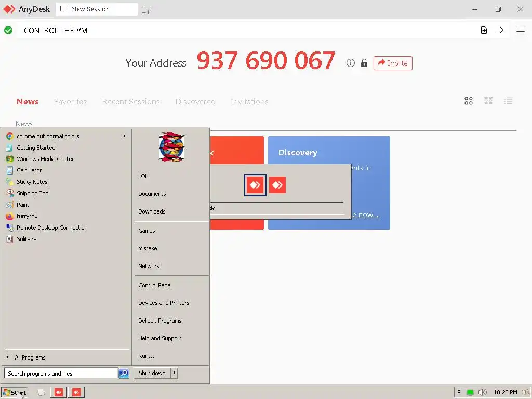Click the info icon next to address
532x399 pixels.
[x=351, y=63]
